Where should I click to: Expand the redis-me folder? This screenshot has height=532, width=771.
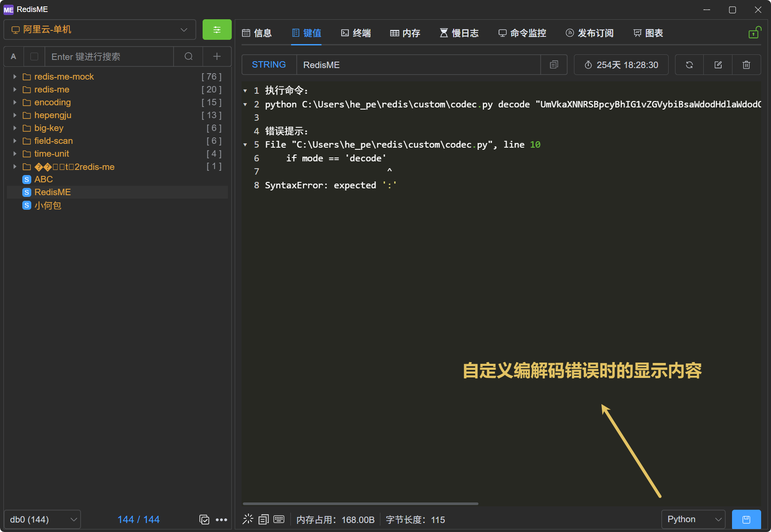click(15, 89)
